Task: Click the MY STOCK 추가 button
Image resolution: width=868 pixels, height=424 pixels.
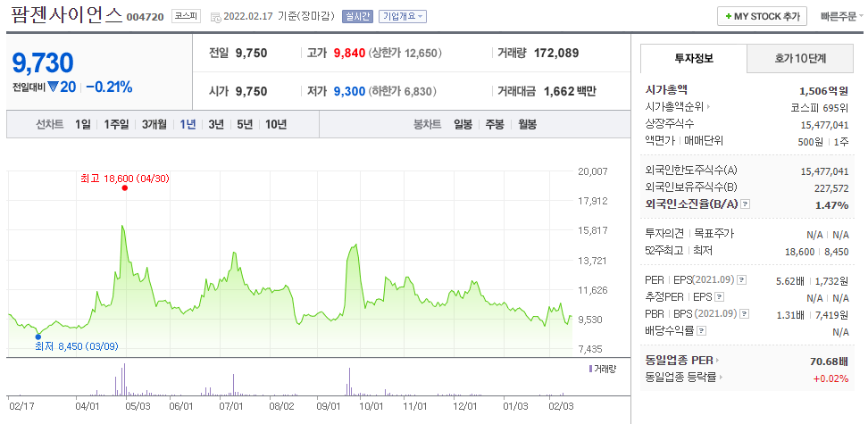Action: (763, 17)
